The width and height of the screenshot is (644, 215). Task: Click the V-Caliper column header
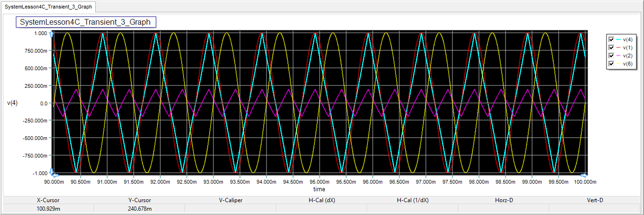pos(230,200)
